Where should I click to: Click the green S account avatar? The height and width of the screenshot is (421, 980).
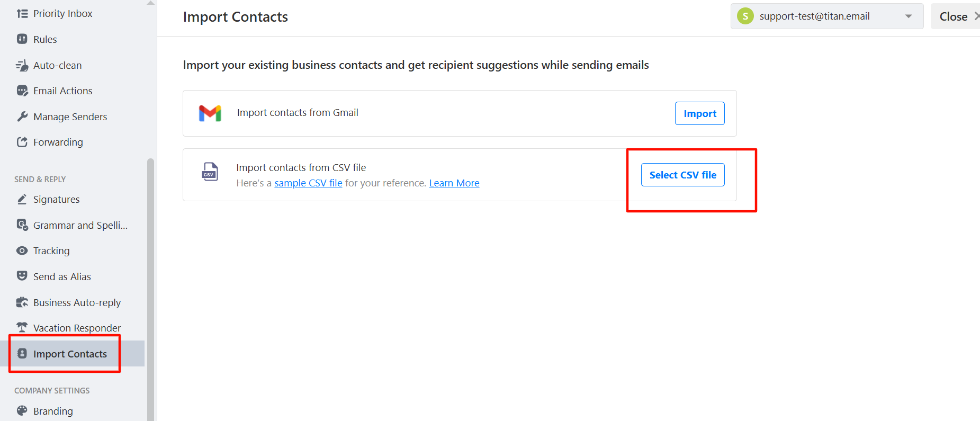click(x=745, y=16)
